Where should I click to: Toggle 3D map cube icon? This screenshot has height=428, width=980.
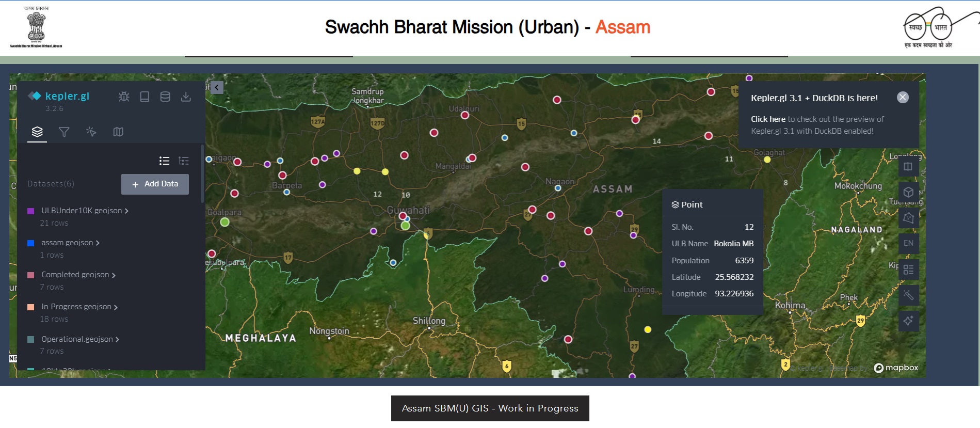pyautogui.click(x=908, y=192)
